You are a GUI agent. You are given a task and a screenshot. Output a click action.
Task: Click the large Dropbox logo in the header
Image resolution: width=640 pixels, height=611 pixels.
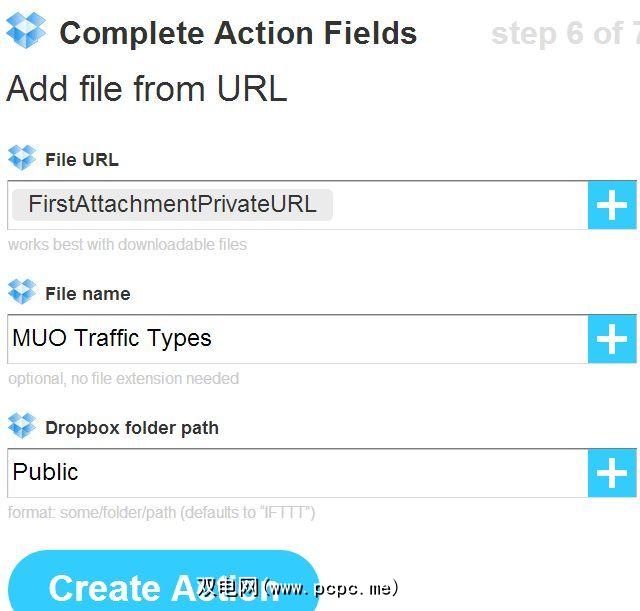(26, 31)
